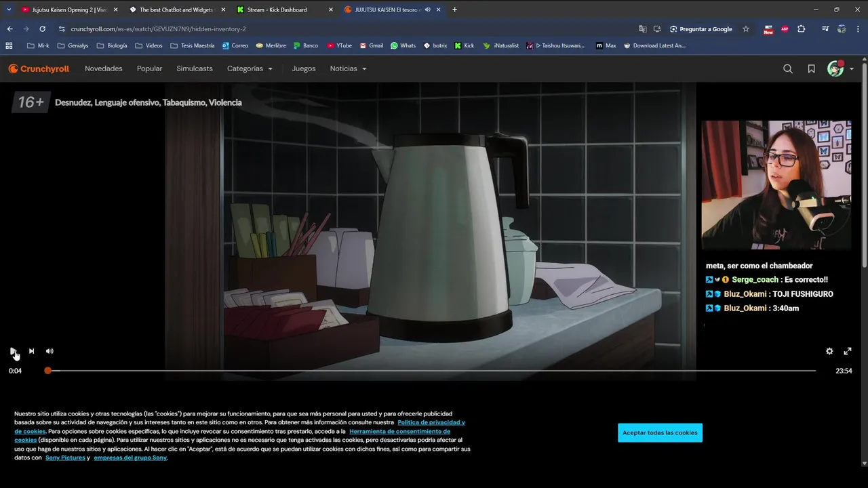This screenshot has width=868, height=488.
Task: Open Gmail bookmark
Action: (371, 45)
